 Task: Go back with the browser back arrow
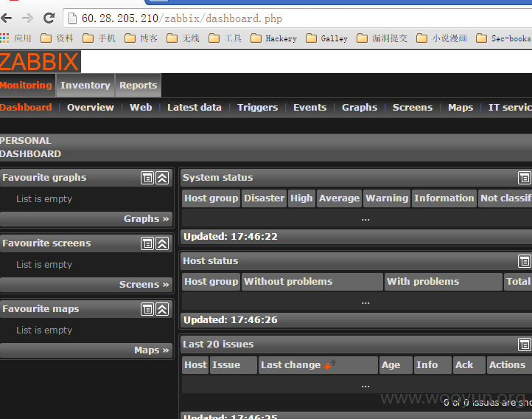[7, 18]
